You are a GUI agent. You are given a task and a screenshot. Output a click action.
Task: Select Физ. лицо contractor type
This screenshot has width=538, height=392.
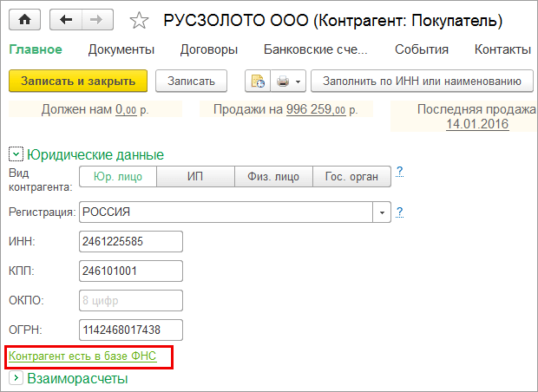(x=273, y=177)
